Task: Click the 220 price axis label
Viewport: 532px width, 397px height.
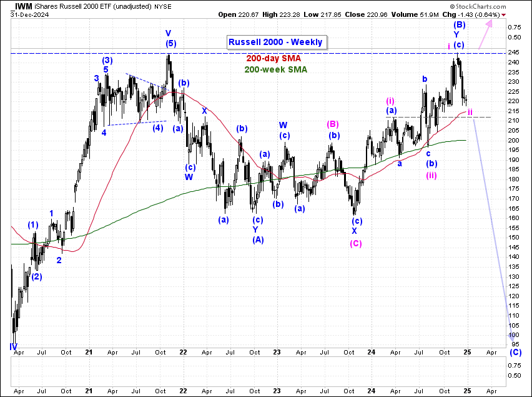Action: coord(513,101)
